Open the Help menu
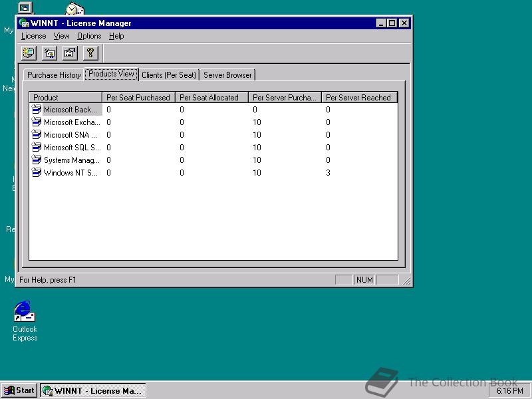 pos(116,36)
